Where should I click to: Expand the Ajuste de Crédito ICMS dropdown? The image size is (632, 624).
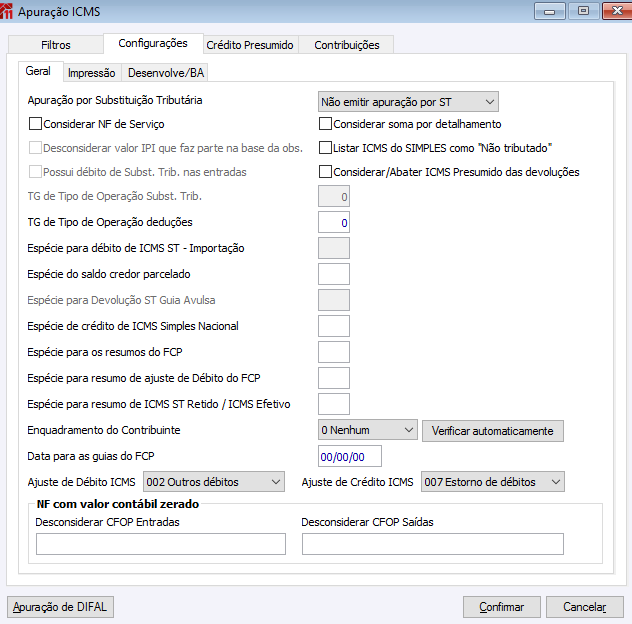click(493, 482)
